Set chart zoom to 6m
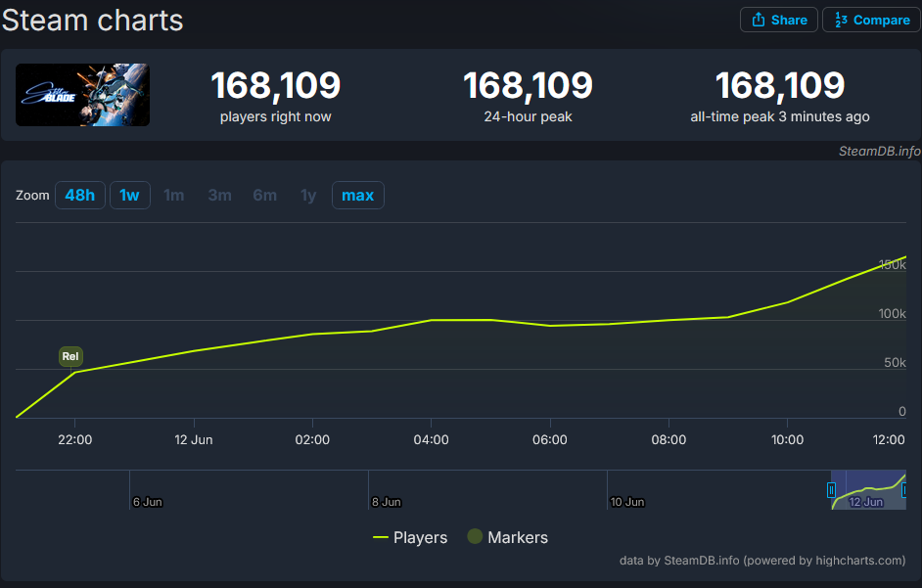Viewport: 922px width, 588px height. 264,196
